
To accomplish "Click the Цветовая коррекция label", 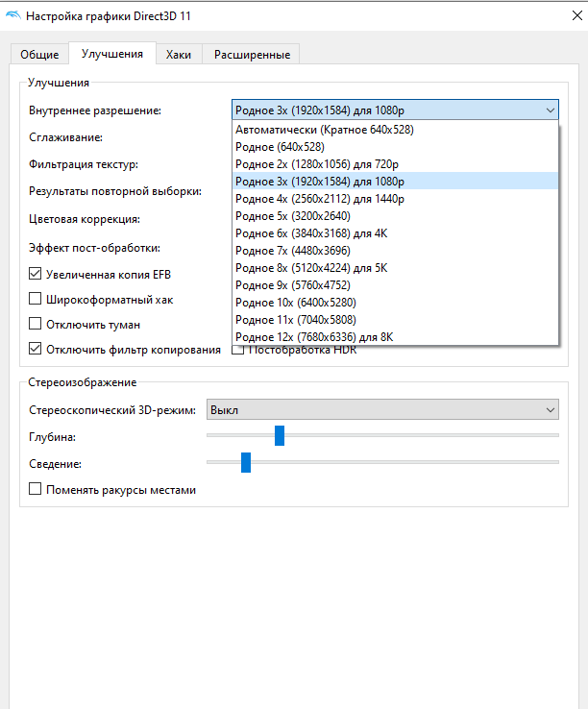I will click(x=85, y=219).
